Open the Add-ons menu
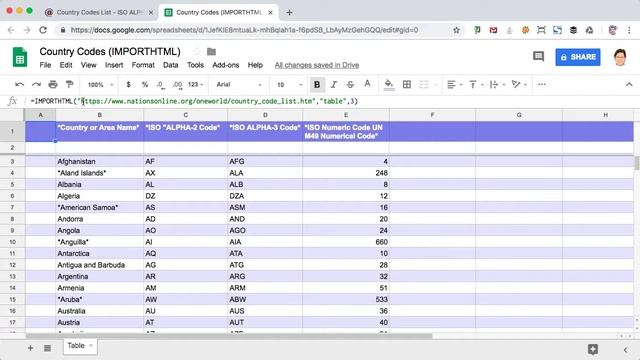The height and width of the screenshot is (360, 640). coord(226,65)
